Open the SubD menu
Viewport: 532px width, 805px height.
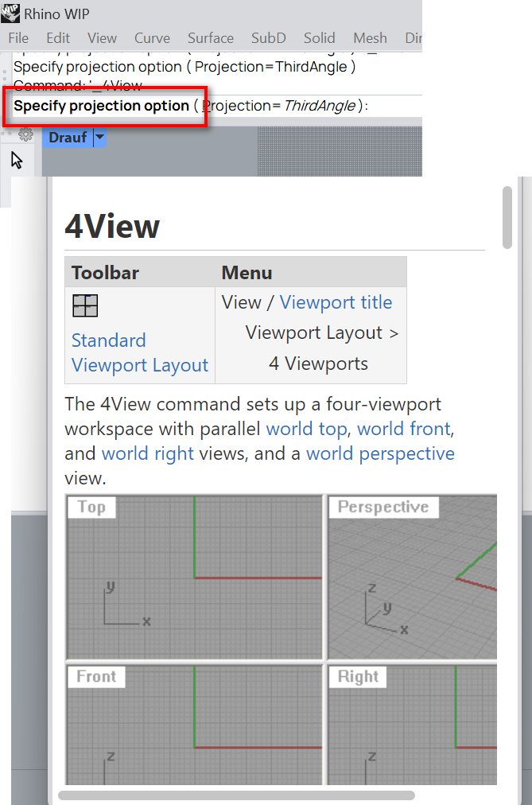coord(268,38)
